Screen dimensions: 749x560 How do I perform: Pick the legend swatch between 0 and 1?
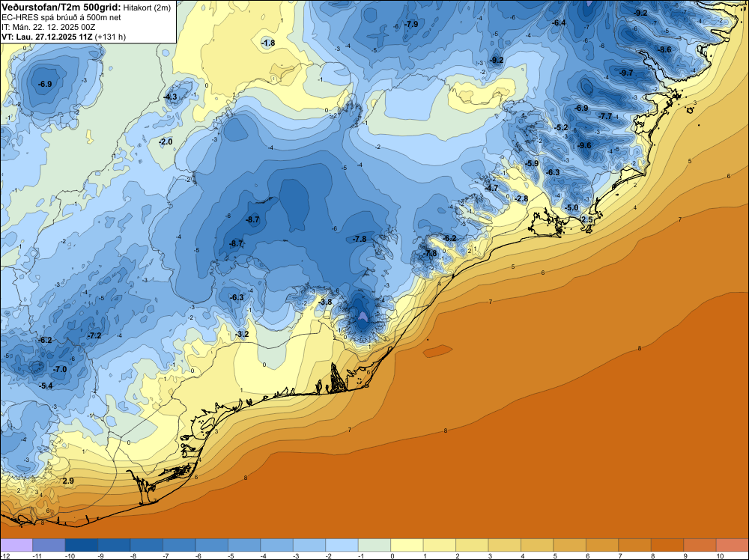click(407, 545)
